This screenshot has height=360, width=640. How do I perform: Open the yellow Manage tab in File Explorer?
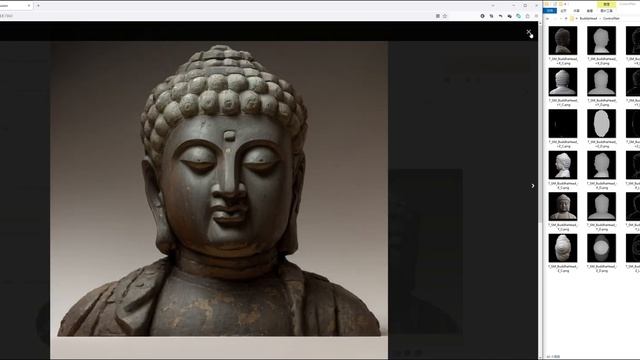(607, 4)
